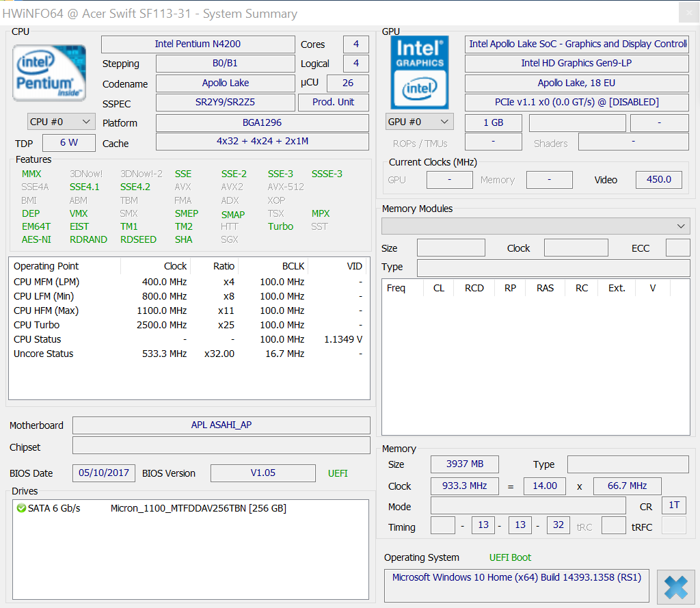Click the VMX feature label
700x608 pixels.
pyautogui.click(x=79, y=213)
